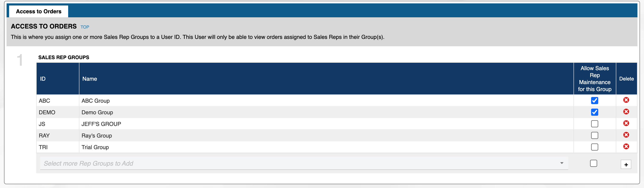Viewport: 644px width, 188px height.
Task: Switch to the Access to Orders tab
Action: (39, 11)
